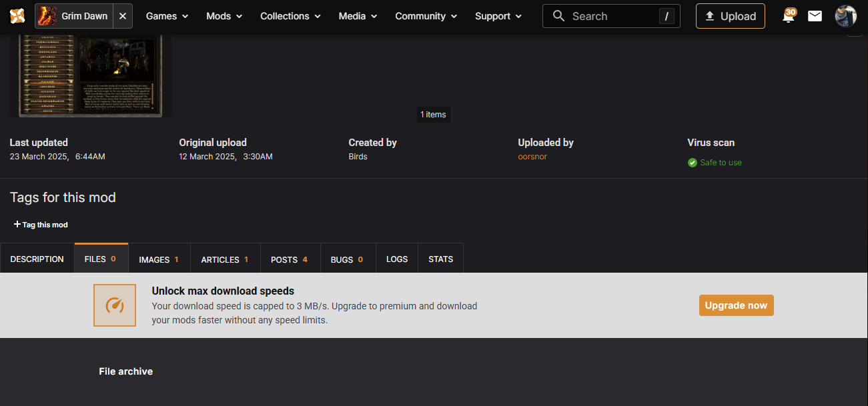Open the Bugs tab
This screenshot has height=406, width=868.
coord(347,259)
